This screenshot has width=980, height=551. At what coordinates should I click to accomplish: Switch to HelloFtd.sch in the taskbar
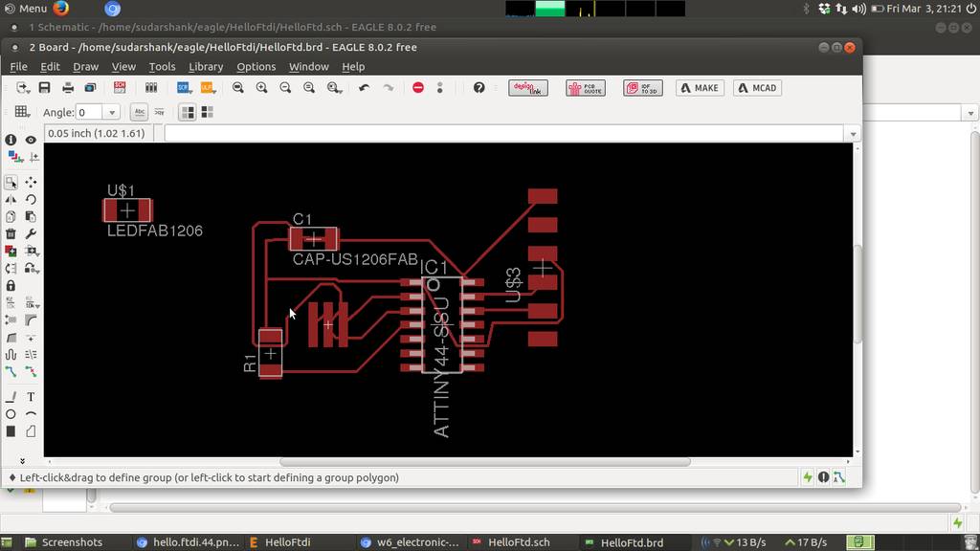pos(518,542)
